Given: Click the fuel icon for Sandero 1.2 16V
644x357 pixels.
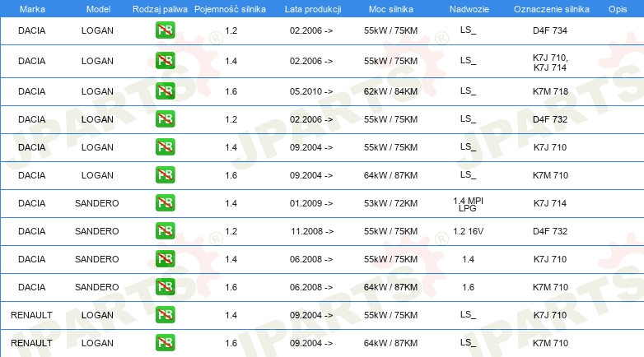Looking at the screenshot, I should tap(165, 230).
